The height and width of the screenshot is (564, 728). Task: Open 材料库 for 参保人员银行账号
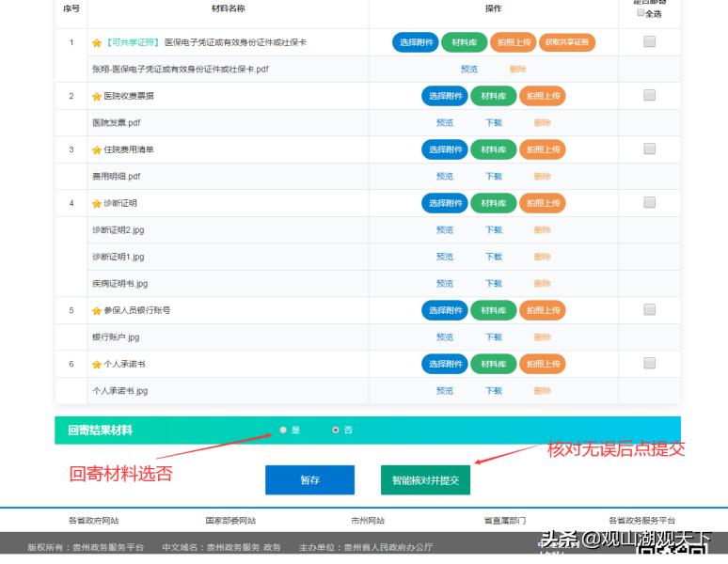pyautogui.click(x=494, y=310)
